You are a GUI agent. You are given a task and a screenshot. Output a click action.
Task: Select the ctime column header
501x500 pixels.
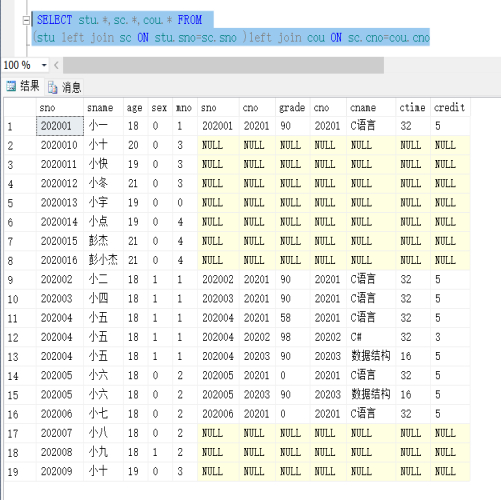413,108
